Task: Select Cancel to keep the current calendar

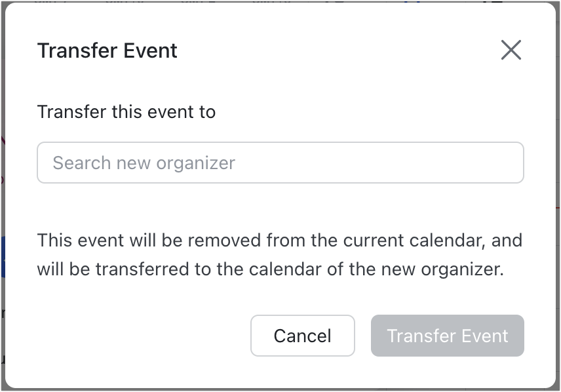Action: (x=302, y=336)
